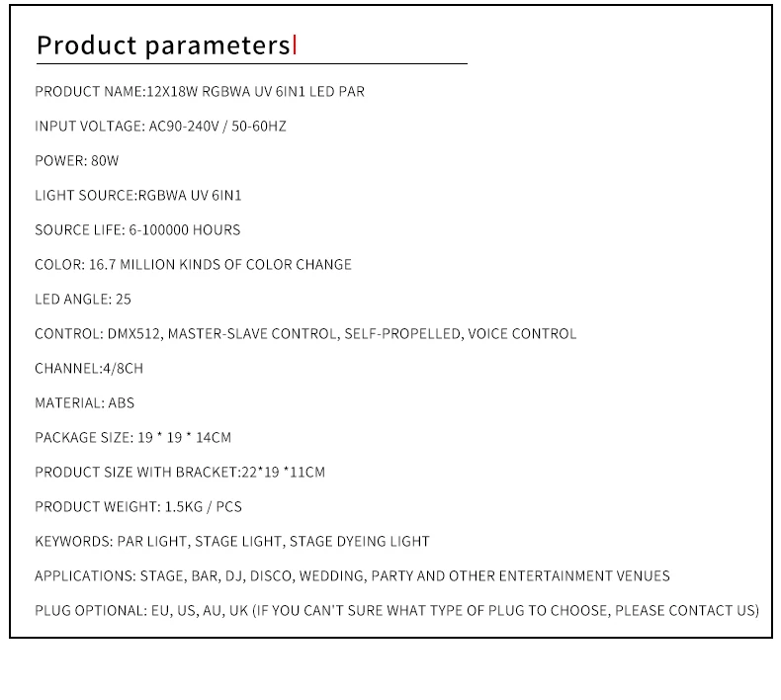
Task: Click the underline beneath the heading
Action: point(251,64)
